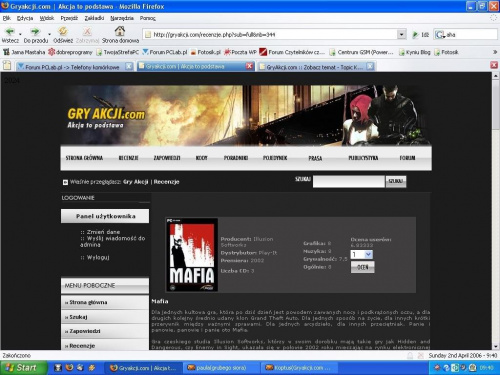The image size is (500, 375).
Task: Click the Mafia game cover thumbnail
Action: pos(192,255)
